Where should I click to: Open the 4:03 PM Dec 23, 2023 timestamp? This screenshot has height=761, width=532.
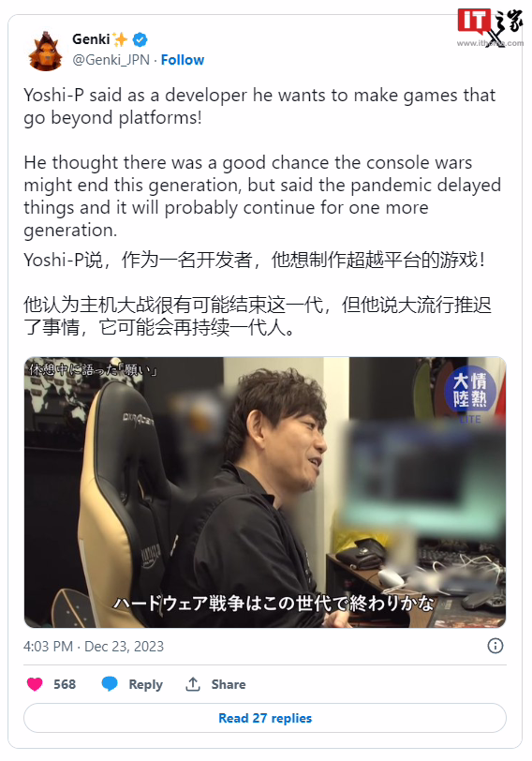coord(94,647)
